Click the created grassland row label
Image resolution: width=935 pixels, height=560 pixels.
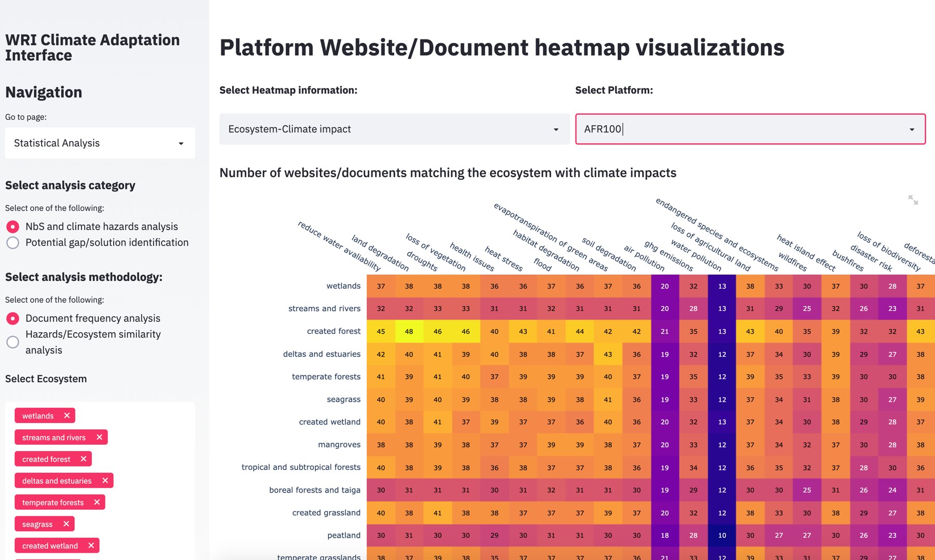click(x=326, y=513)
